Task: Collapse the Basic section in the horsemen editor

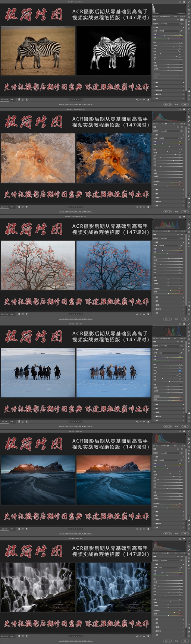Action: click(x=154, y=350)
